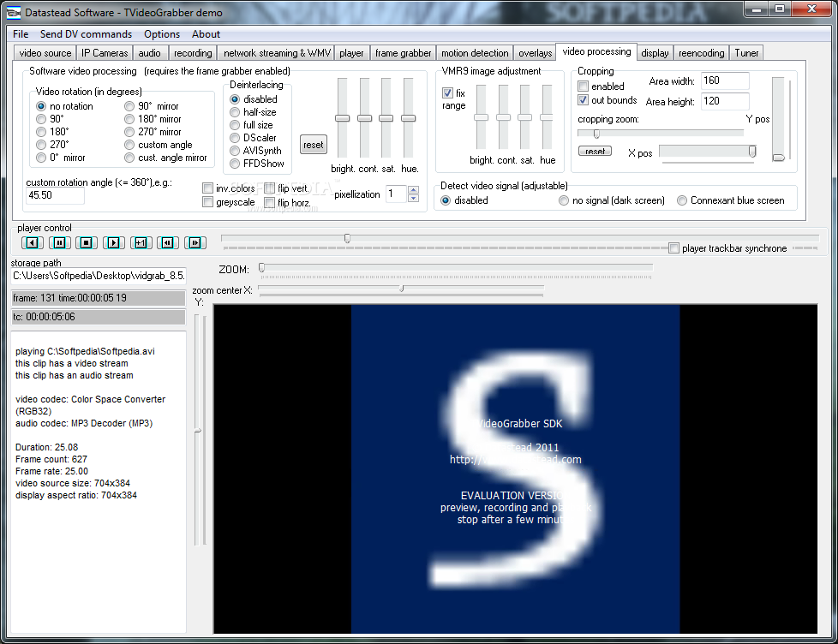Open the 'frame grabber' tab
The width and height of the screenshot is (838, 644).
[403, 53]
